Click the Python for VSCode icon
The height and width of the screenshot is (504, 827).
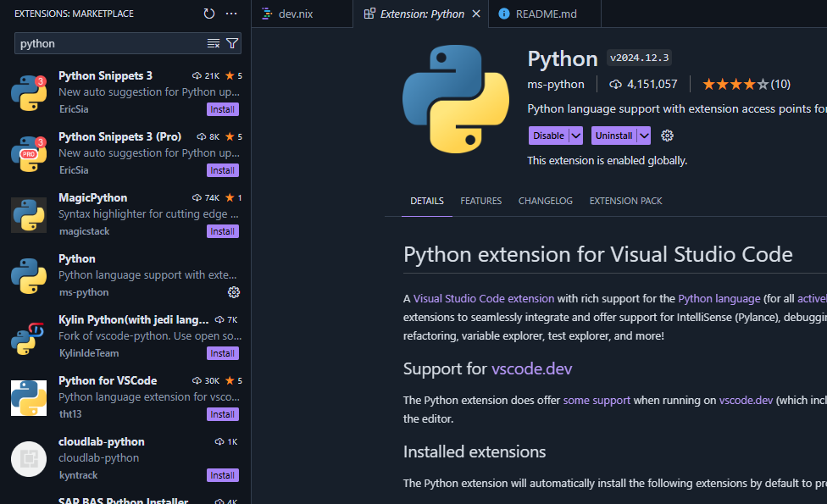tap(29, 398)
